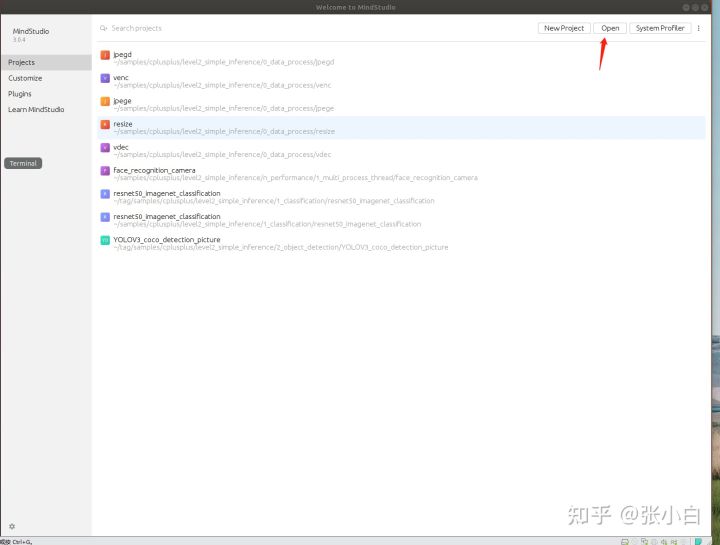Open the face_recognition_camera project
This screenshot has width=720, height=545.
[x=401, y=174]
